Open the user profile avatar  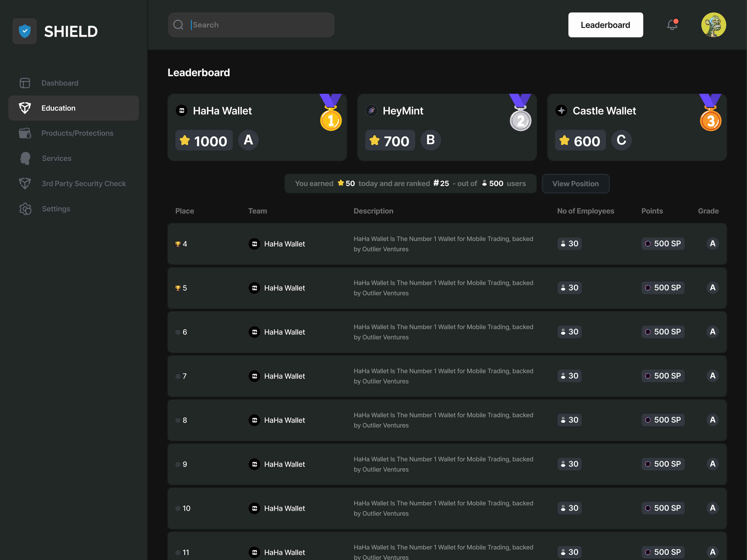(x=713, y=25)
